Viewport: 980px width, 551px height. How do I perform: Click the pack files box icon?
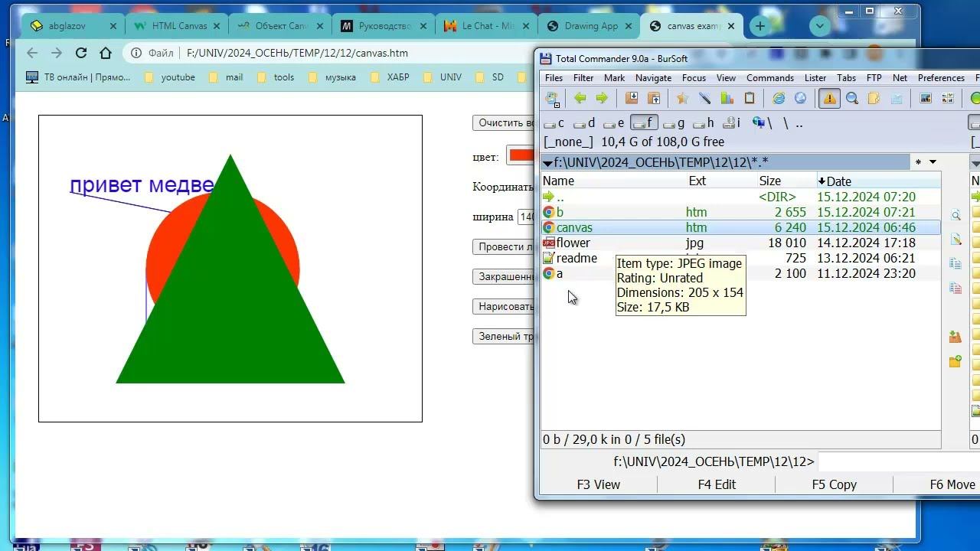click(x=632, y=98)
